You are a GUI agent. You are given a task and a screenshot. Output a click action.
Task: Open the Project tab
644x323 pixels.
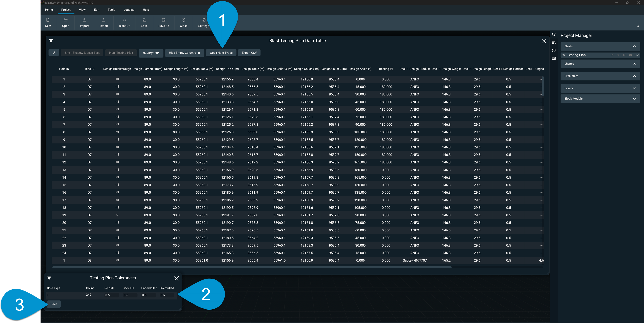(x=66, y=10)
